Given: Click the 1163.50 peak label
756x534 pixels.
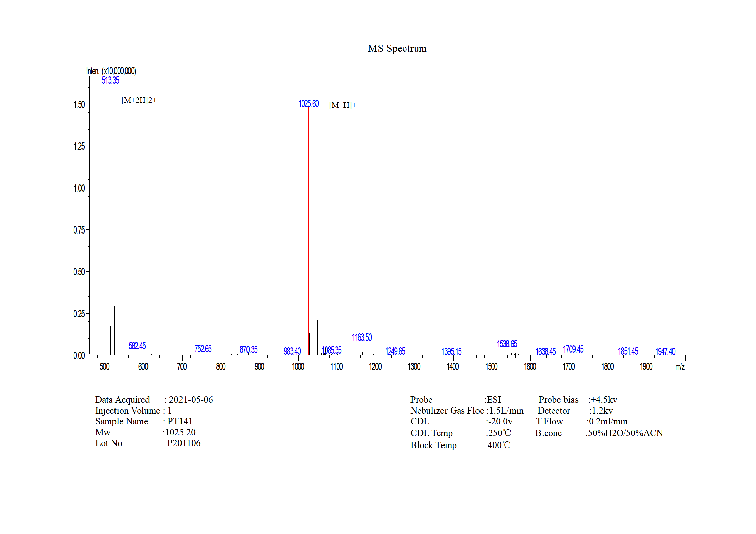Looking at the screenshot, I should [362, 337].
